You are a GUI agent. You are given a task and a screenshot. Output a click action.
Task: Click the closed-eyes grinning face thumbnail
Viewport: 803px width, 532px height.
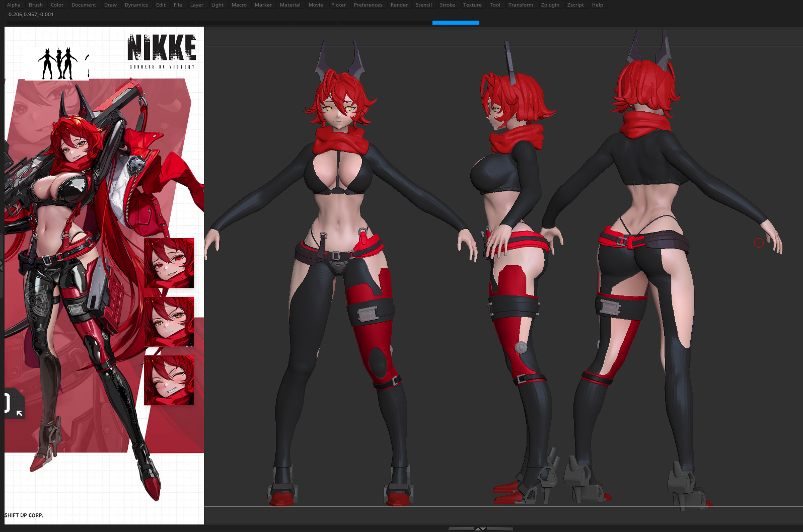169,380
